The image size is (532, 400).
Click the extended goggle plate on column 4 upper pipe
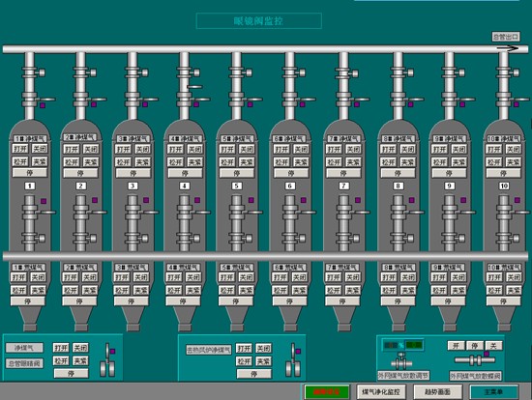tap(194, 87)
